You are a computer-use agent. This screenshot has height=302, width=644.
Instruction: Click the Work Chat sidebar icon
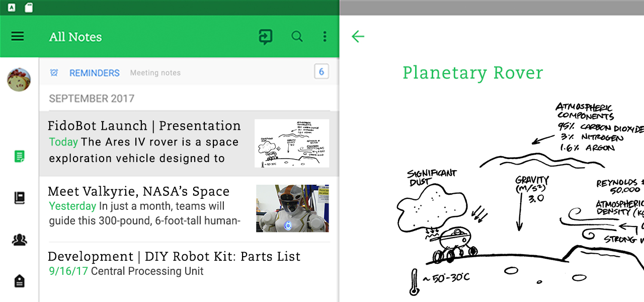click(19, 281)
